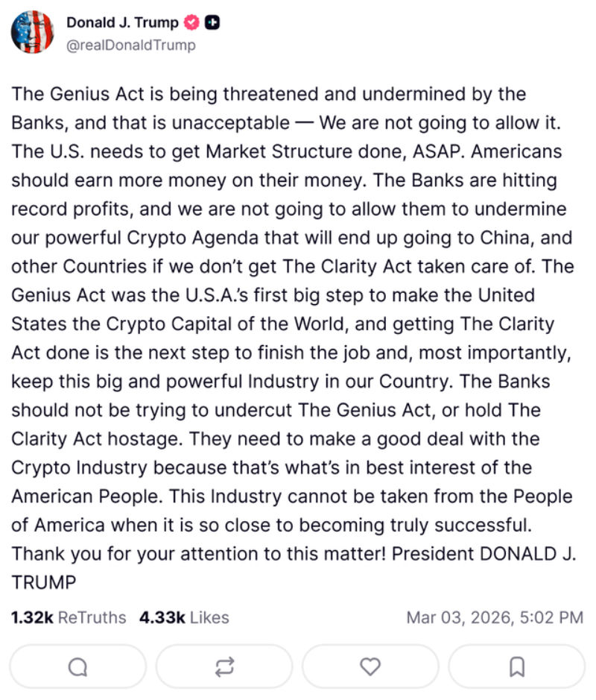596x700 pixels.
Task: Like the post with the heart icon
Action: (x=370, y=666)
